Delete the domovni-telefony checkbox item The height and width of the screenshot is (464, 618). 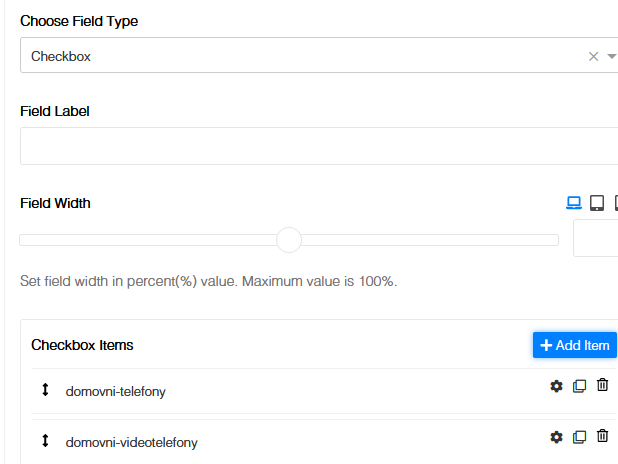click(x=602, y=385)
